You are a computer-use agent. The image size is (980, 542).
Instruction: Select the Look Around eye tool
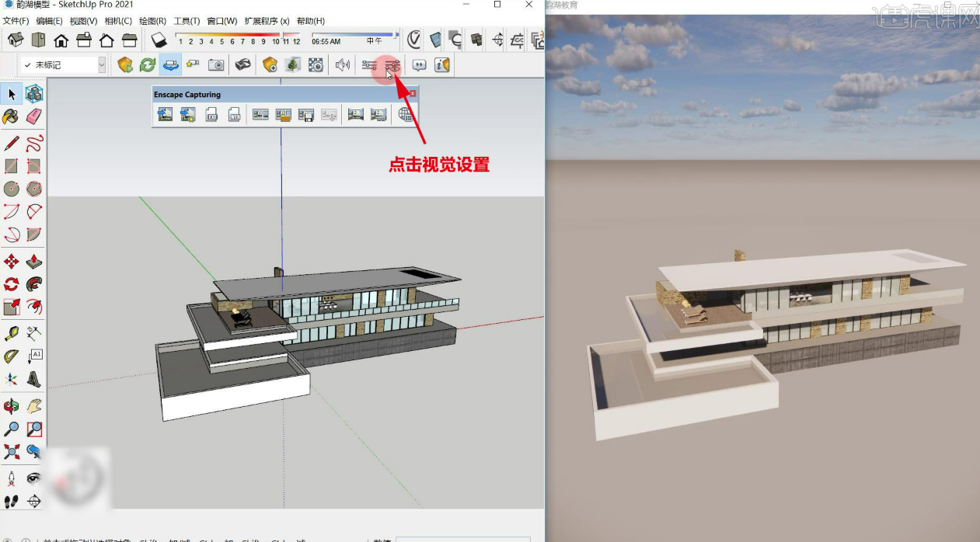pos(34,478)
